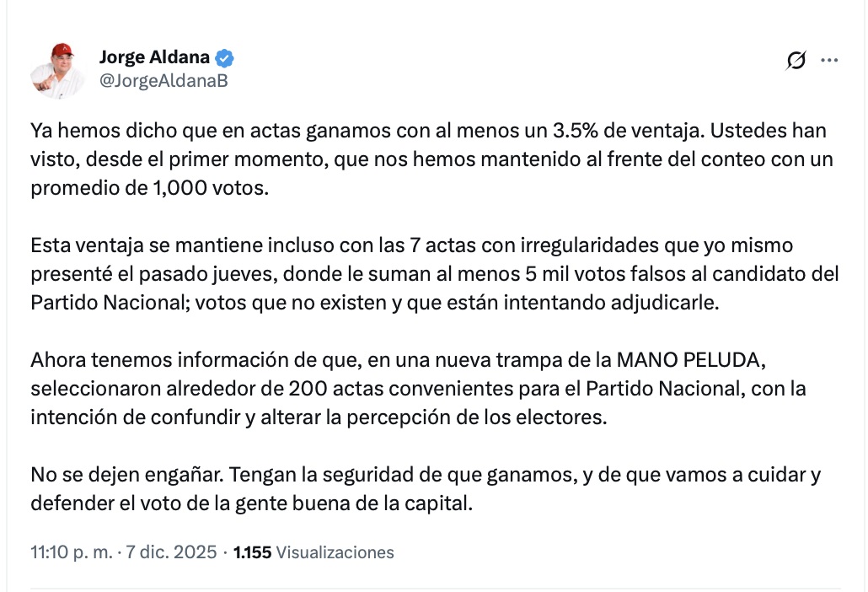Click the paragraph starting "No se dejen engañar"
Viewport: 868px width, 592px height.
[x=421, y=490]
